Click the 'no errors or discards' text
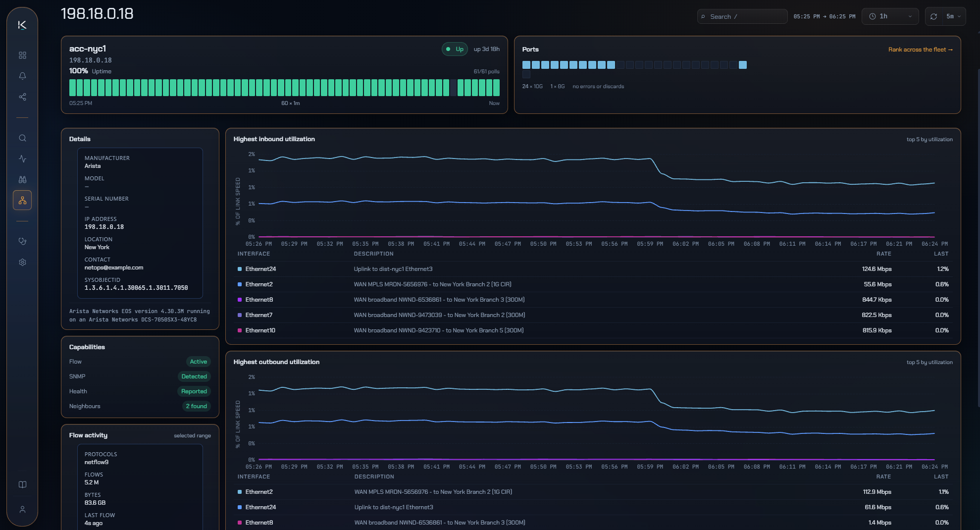Screen dimensions: 980x530 598,86
